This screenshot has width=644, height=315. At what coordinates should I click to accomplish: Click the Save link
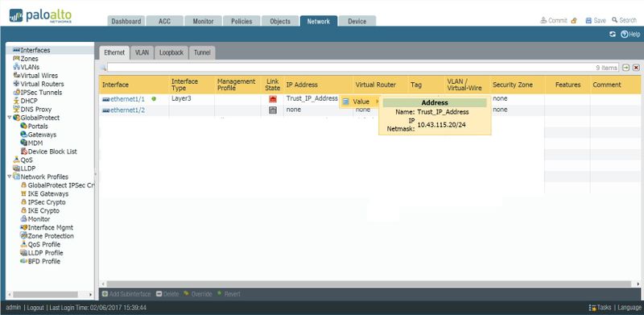(x=596, y=20)
